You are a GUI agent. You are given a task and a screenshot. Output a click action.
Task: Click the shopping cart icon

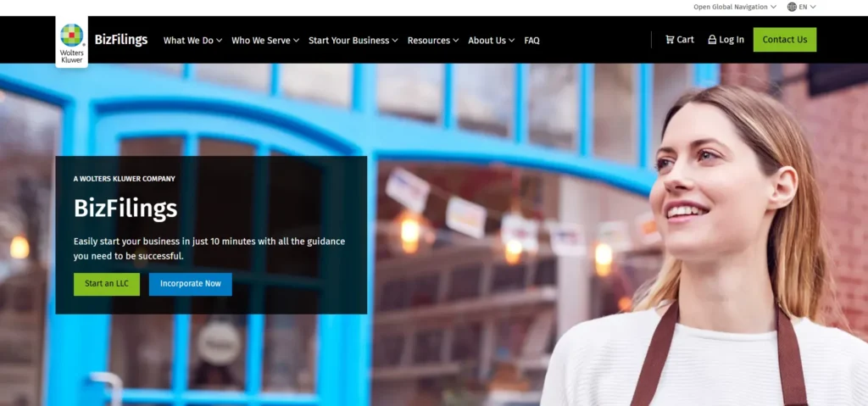point(670,40)
